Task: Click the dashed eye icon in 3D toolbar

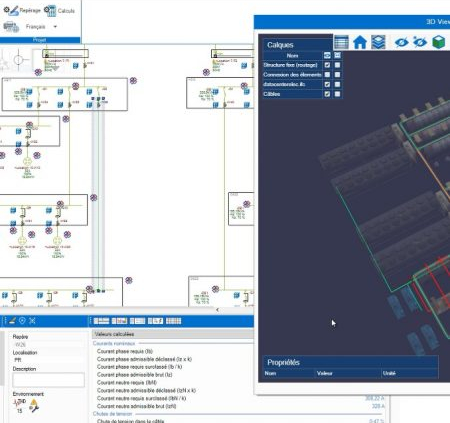Action: [420, 42]
